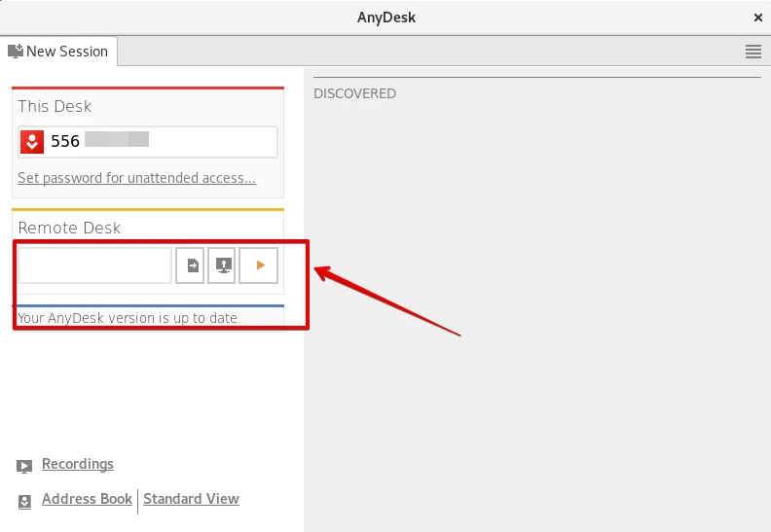Select the New Session tab
This screenshot has width=771, height=532.
point(58,52)
